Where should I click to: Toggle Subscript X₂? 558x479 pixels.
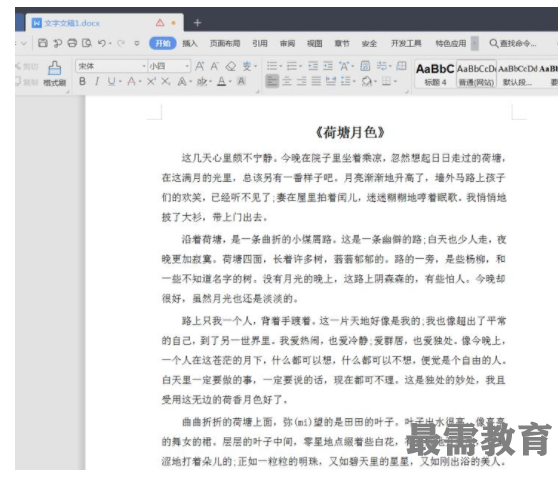point(165,81)
